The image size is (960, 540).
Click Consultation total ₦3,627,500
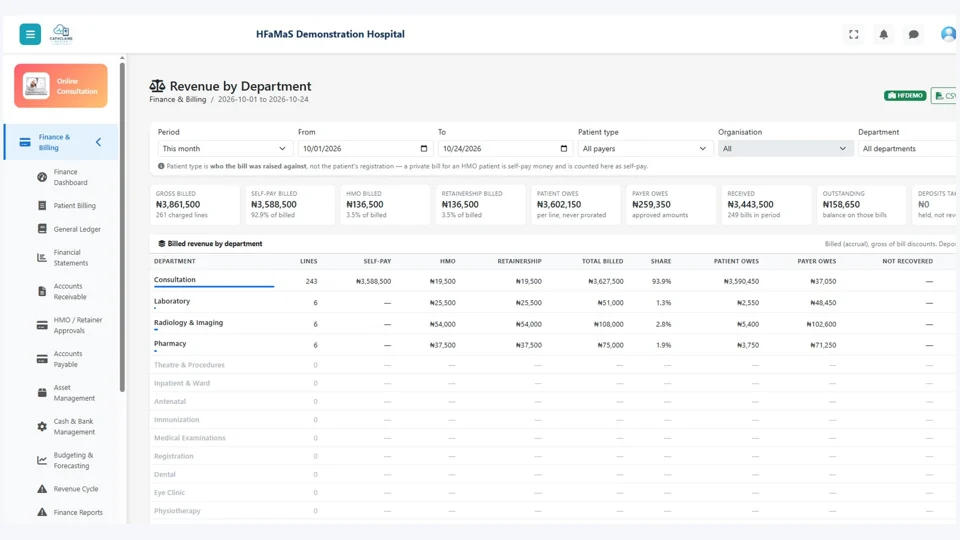[606, 282]
